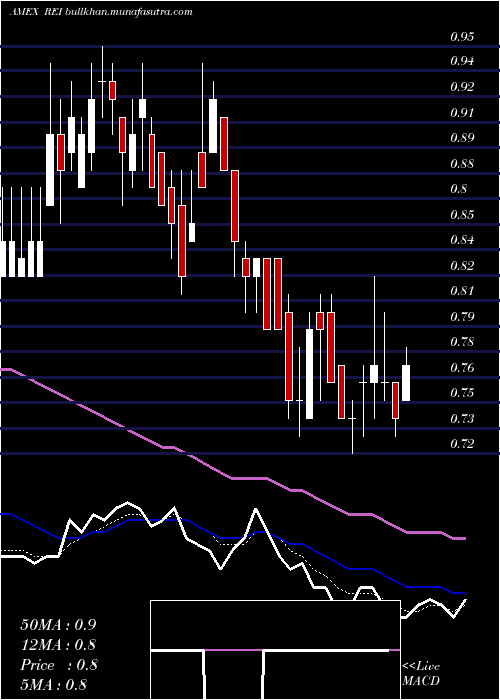Image resolution: width=500 pixels, height=700 pixels.
Task: Click the 0.95 price axis label
Action: 462,37
